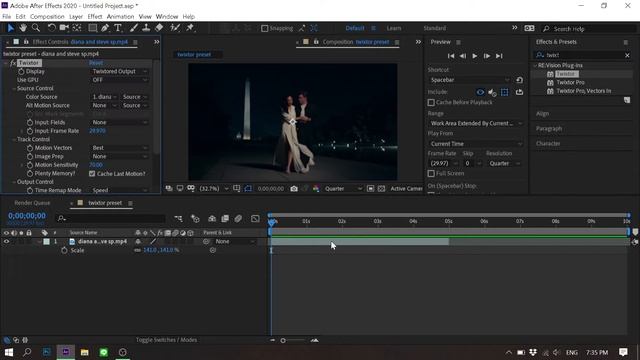Select the Hand tool

23,28
